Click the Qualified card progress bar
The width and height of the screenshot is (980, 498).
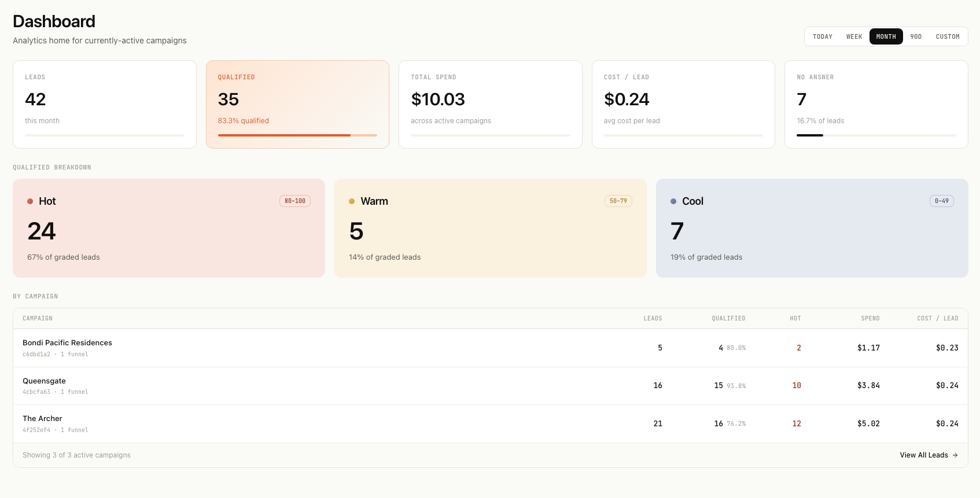pos(297,135)
